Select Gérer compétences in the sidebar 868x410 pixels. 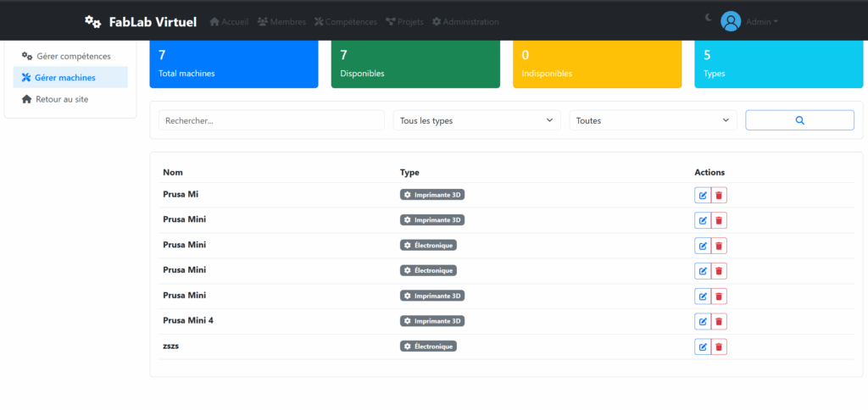pos(70,56)
